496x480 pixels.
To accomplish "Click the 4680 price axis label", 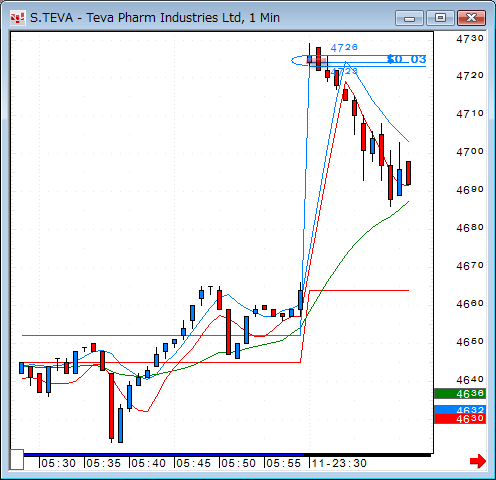I will 470,228.
